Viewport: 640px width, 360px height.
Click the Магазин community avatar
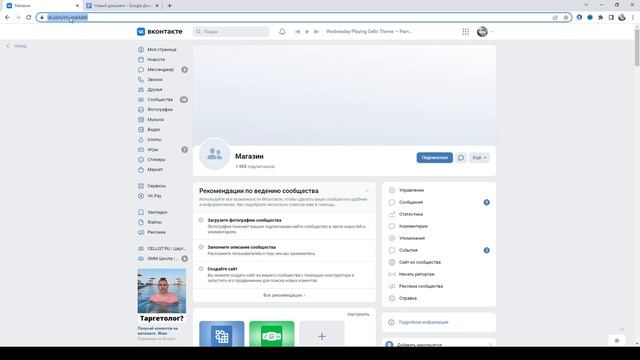tap(215, 154)
